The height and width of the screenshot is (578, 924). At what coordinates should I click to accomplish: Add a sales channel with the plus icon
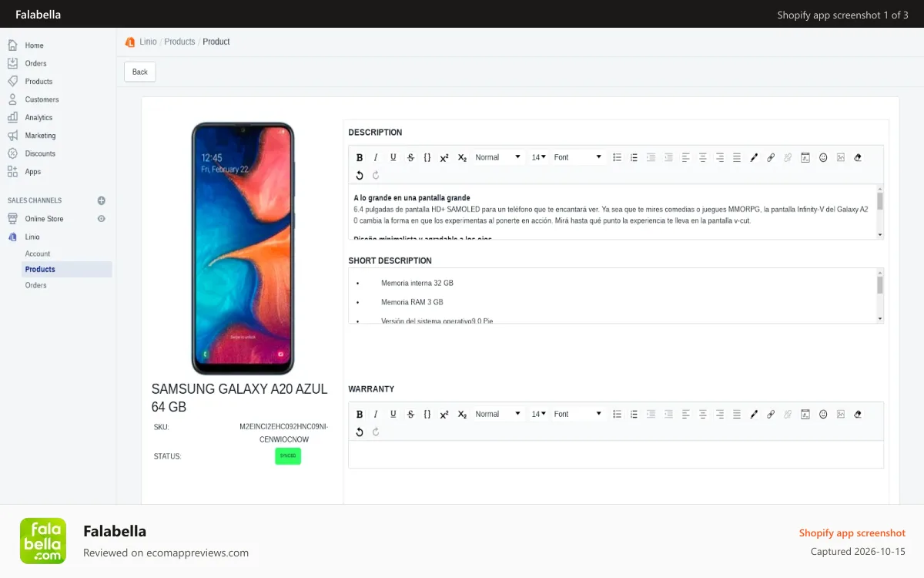click(x=101, y=200)
